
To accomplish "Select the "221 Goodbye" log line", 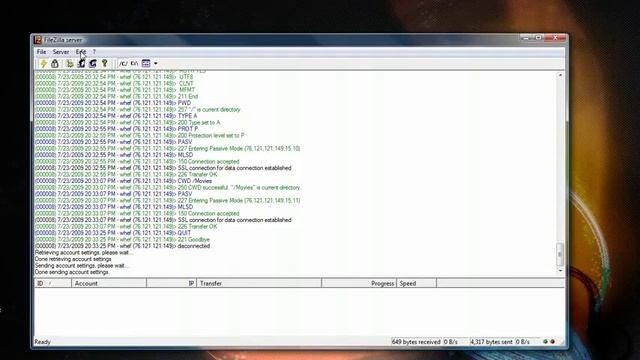I will [x=122, y=240].
